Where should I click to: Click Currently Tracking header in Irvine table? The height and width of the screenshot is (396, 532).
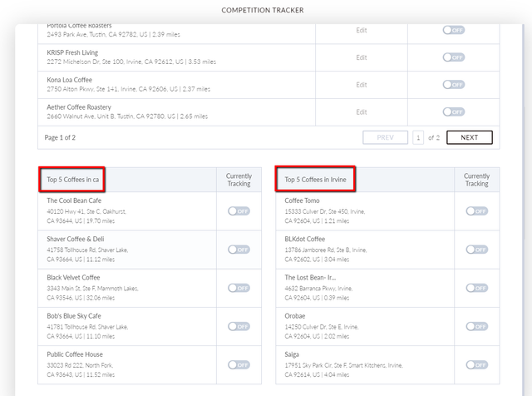(476, 180)
